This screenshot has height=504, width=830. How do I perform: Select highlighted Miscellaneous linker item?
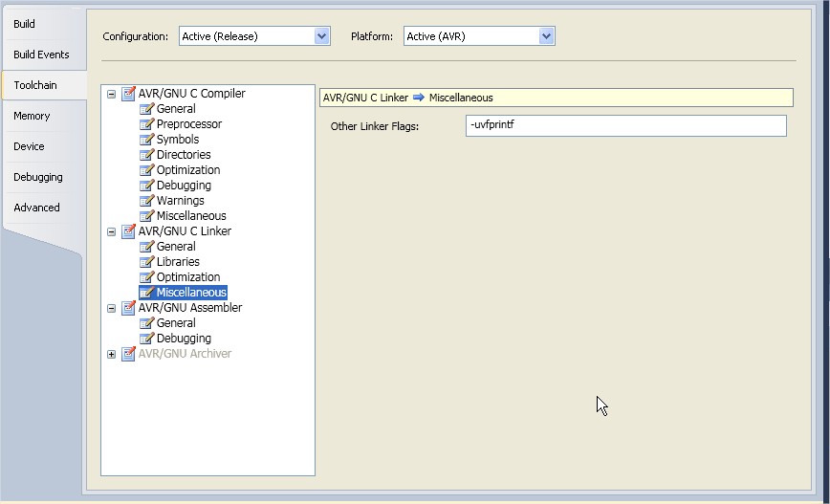click(x=191, y=293)
